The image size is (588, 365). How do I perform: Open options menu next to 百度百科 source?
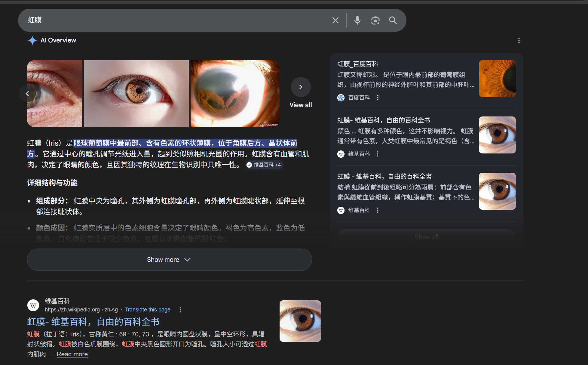[x=378, y=98]
